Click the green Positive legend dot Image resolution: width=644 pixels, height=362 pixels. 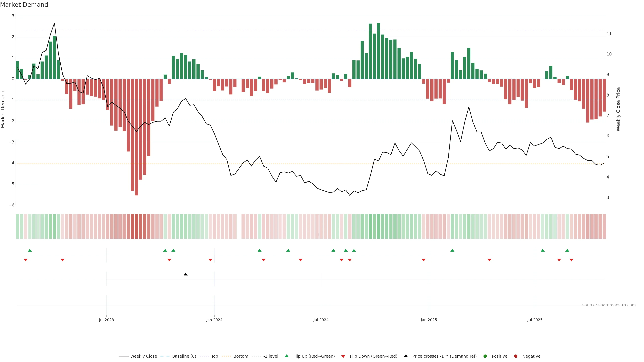pyautogui.click(x=485, y=356)
